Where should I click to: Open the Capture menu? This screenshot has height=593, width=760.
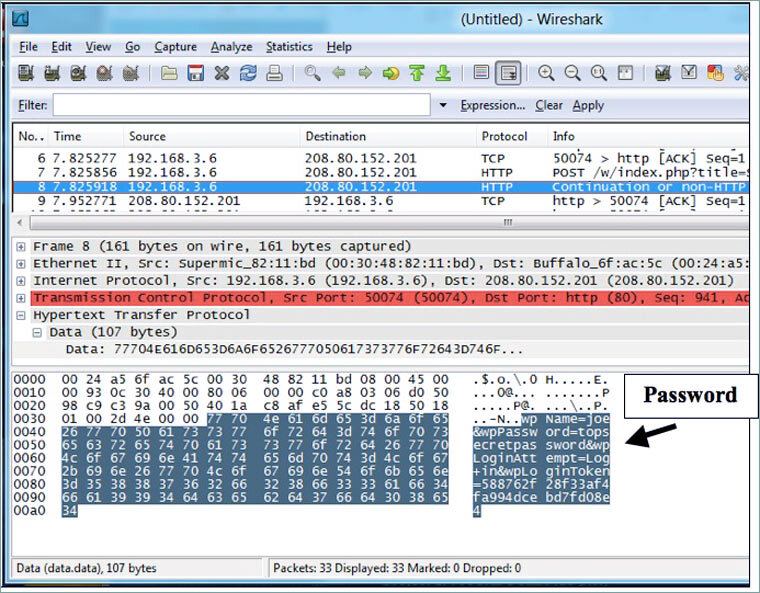pos(175,47)
